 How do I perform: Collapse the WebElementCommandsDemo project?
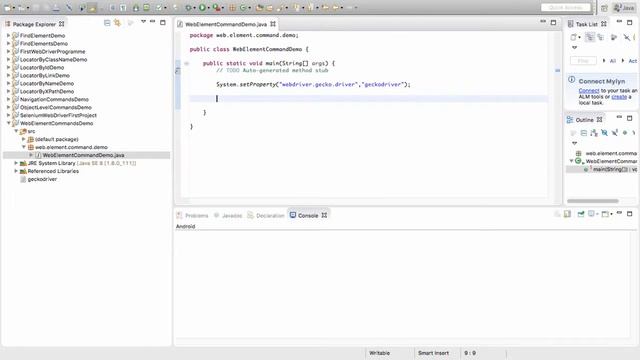[8, 123]
